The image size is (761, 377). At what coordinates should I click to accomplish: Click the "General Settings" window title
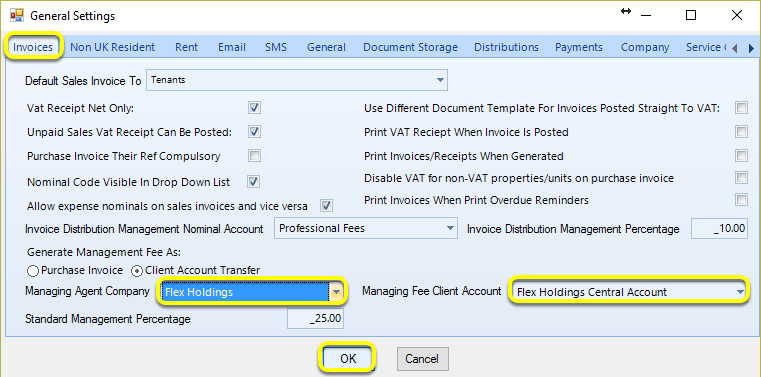click(x=73, y=16)
